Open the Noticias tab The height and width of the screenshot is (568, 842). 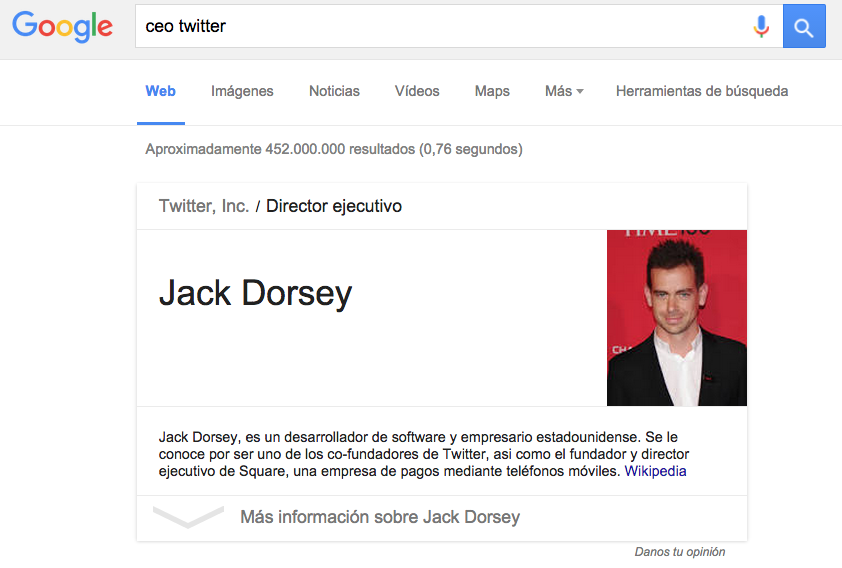pyautogui.click(x=334, y=91)
